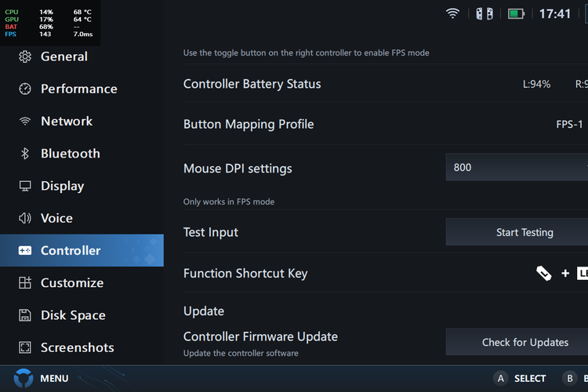The image size is (588, 392).
Task: Click the controller connection status icon
Action: click(484, 13)
